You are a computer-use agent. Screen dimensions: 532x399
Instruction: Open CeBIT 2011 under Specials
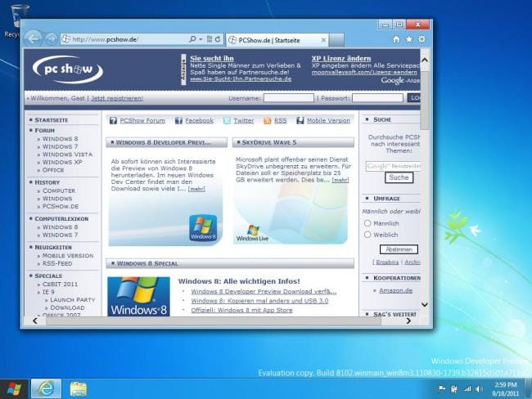(x=60, y=284)
